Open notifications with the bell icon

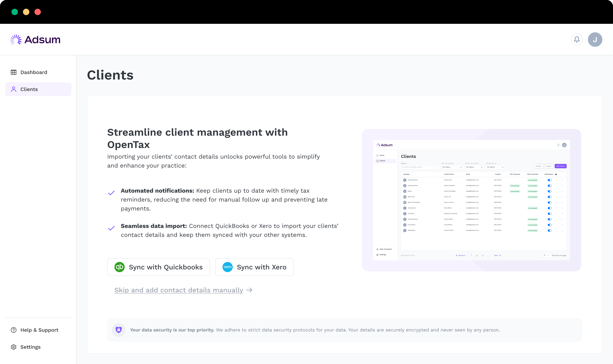coord(577,39)
